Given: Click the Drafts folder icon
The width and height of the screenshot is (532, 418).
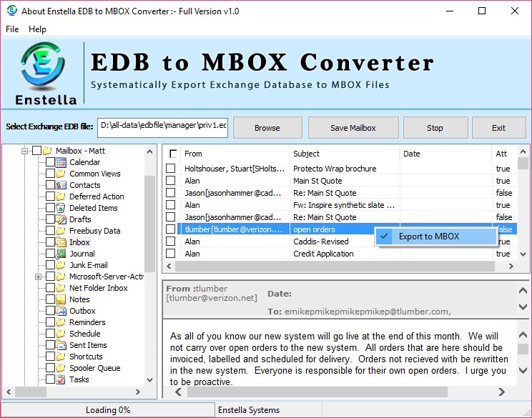Looking at the screenshot, I should click(61, 219).
